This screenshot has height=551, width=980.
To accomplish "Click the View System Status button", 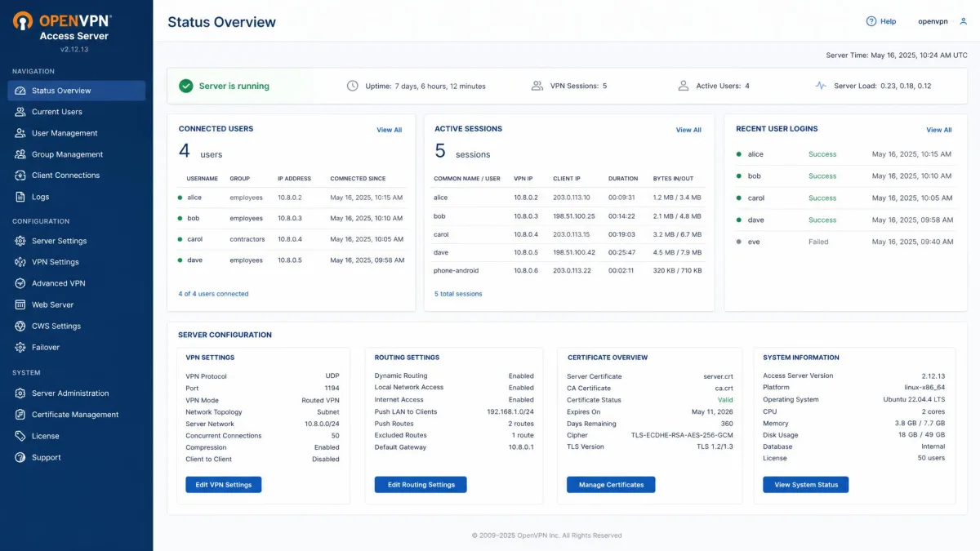I will point(806,485).
